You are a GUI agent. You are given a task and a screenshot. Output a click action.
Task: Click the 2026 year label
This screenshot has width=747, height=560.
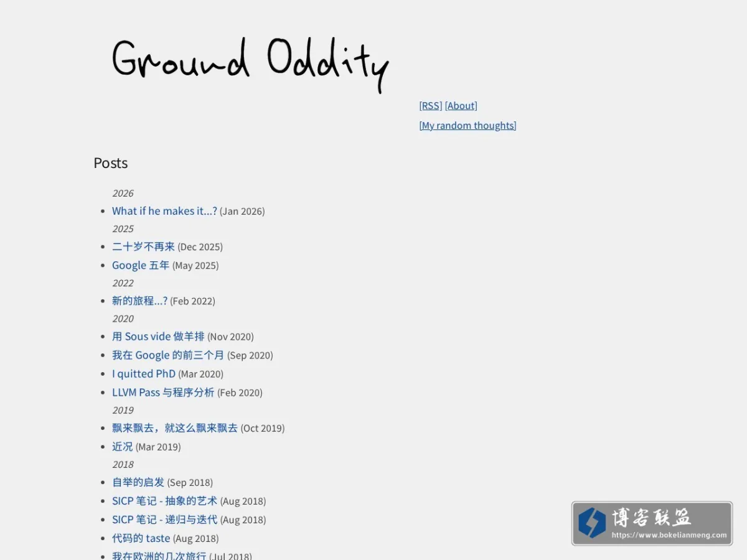pyautogui.click(x=123, y=193)
